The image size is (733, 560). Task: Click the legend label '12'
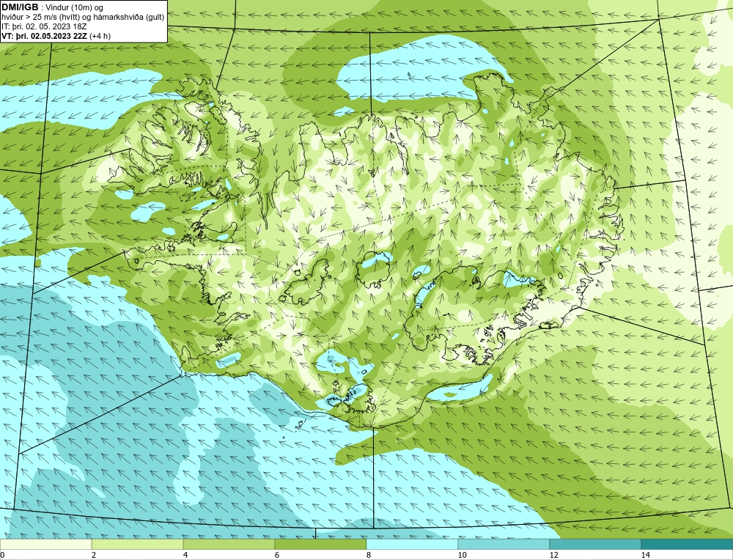554,555
